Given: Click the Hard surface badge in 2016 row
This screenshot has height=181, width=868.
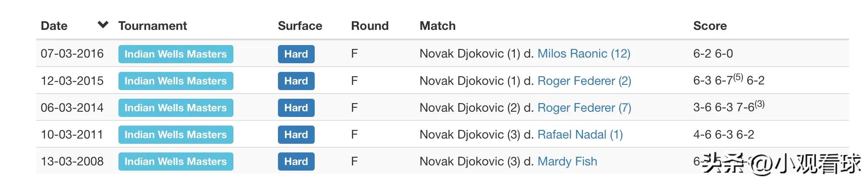Looking at the screenshot, I should [296, 54].
